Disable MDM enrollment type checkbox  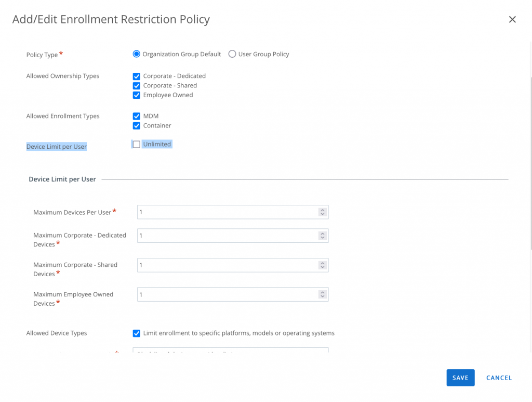(x=137, y=116)
